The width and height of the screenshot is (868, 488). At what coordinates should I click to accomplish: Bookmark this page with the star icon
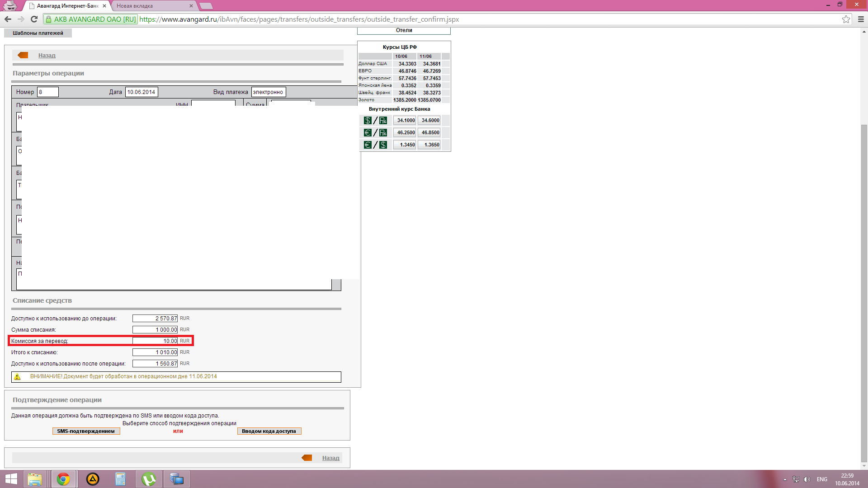tap(846, 19)
